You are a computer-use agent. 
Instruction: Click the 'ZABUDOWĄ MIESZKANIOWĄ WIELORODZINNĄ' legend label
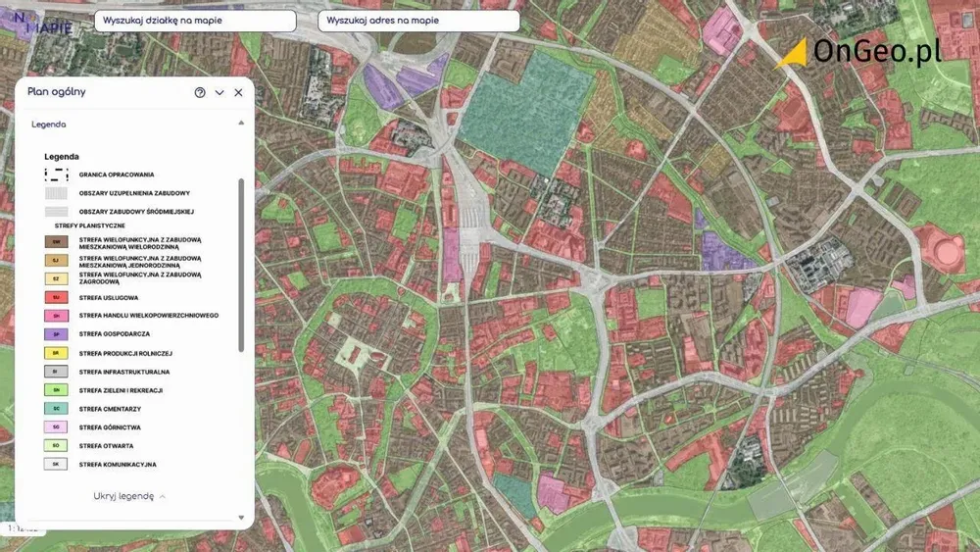[140, 243]
